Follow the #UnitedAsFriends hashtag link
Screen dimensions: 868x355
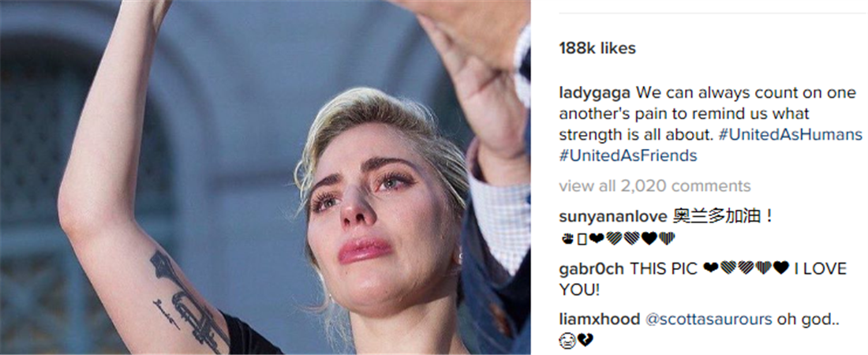628,155
